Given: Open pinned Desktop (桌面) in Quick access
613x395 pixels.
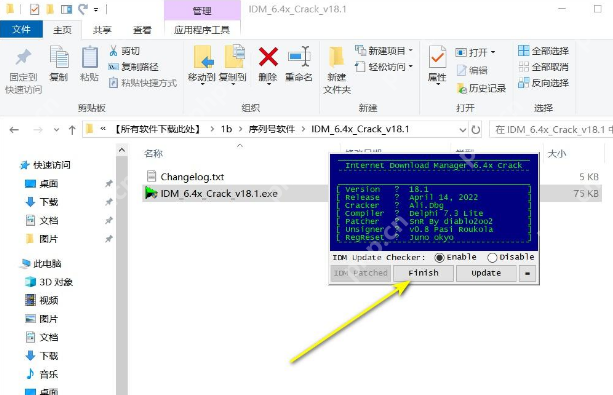Looking at the screenshot, I should point(41,183).
